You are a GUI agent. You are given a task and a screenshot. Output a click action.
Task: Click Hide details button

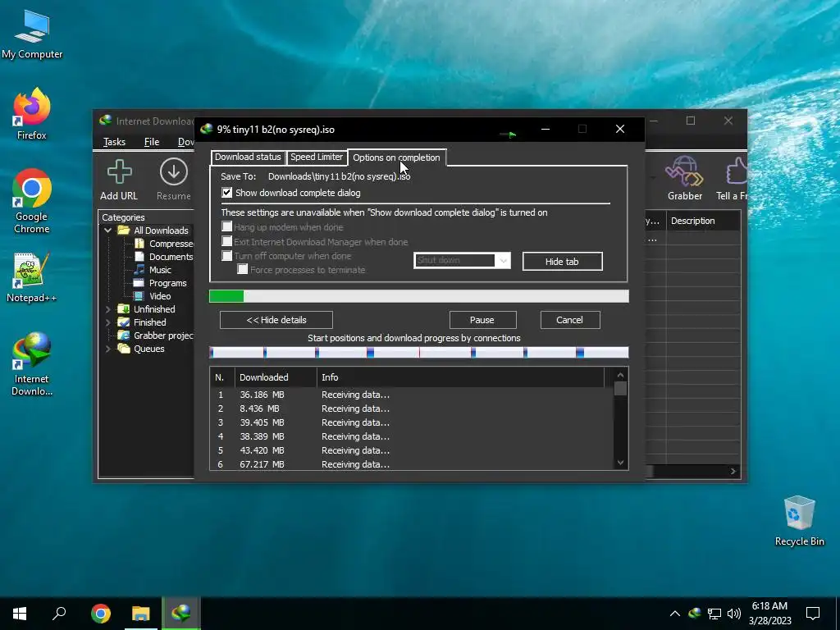276,320
